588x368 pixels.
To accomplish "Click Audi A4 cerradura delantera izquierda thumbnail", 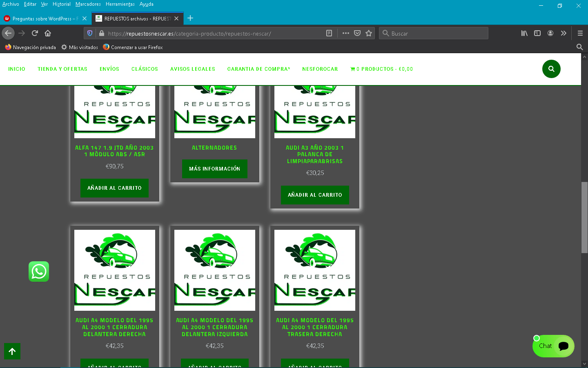I will pyautogui.click(x=215, y=270).
